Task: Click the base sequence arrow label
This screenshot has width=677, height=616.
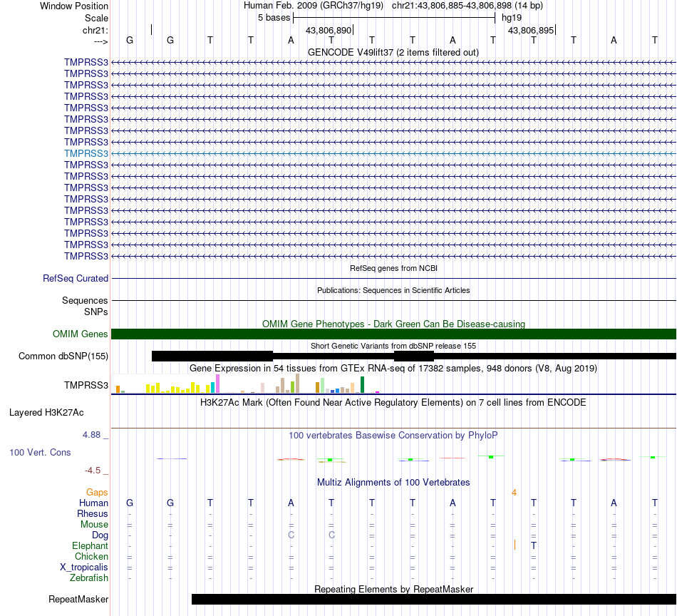Action: 100,41
